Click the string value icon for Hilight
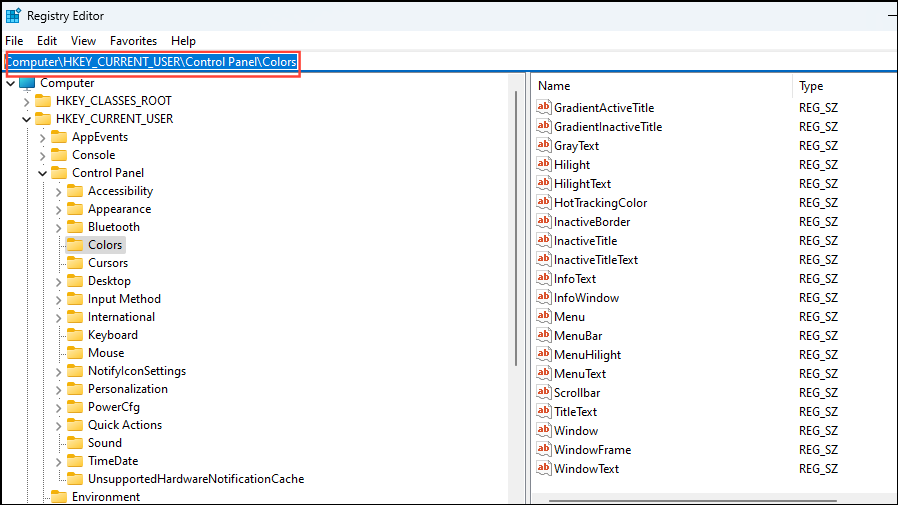Image resolution: width=898 pixels, height=505 pixels. pyautogui.click(x=543, y=164)
